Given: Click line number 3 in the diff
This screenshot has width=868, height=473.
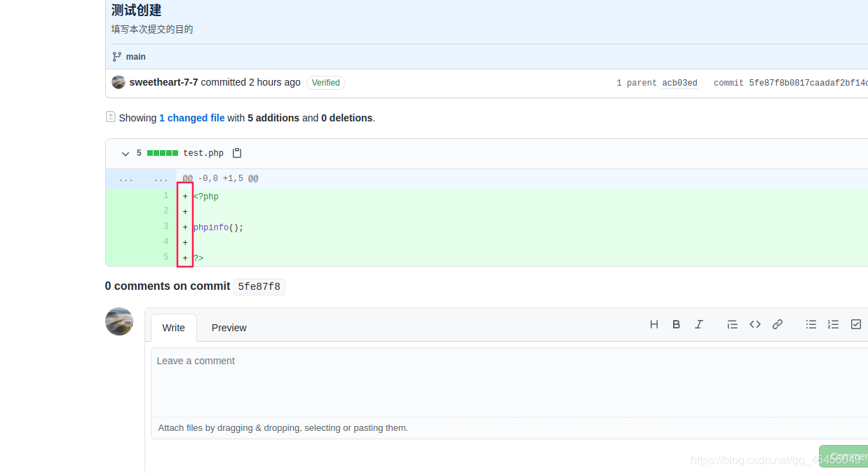Looking at the screenshot, I should (166, 227).
